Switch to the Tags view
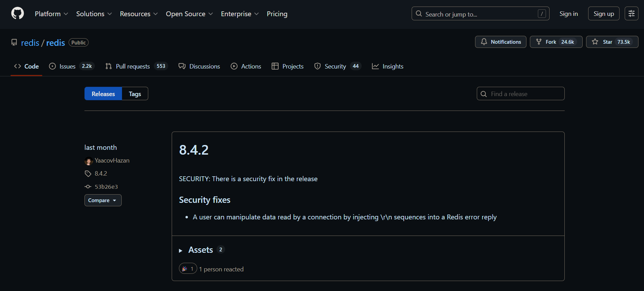This screenshot has height=291, width=644. click(135, 94)
